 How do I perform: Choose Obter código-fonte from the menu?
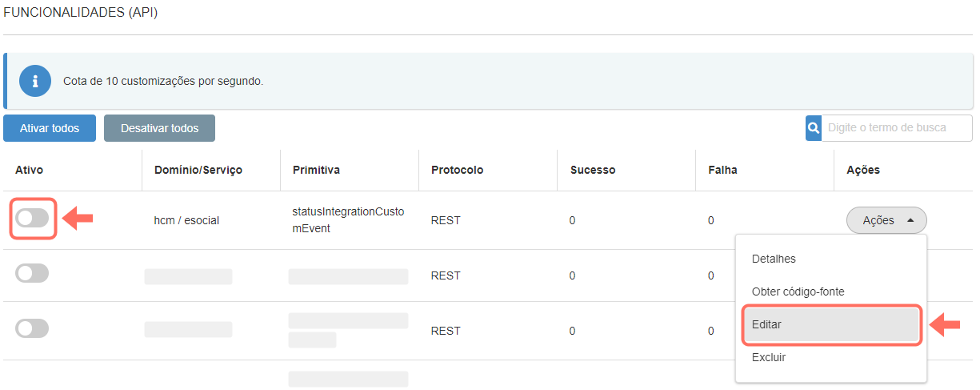tap(798, 291)
